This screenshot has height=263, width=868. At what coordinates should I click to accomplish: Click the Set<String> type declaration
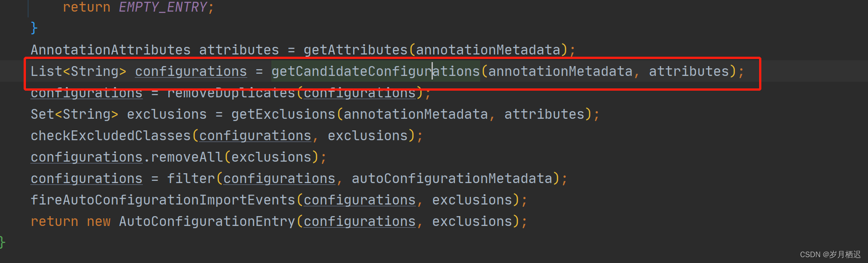click(75, 114)
